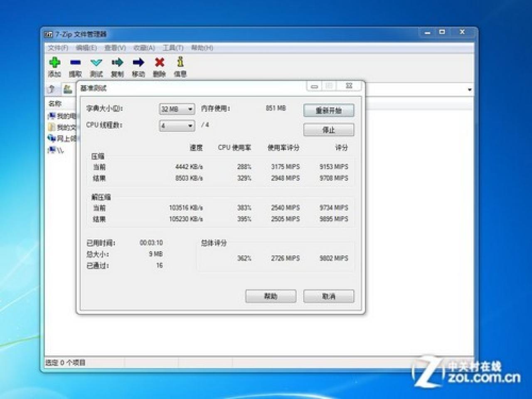Click compression current rating 9153 MIPS
The height and width of the screenshot is (399, 532).
pos(334,166)
